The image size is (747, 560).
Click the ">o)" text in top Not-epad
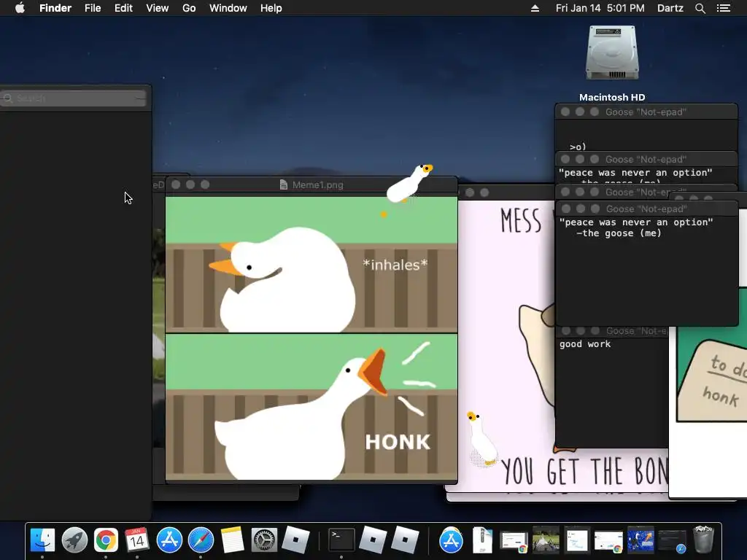[578, 147]
